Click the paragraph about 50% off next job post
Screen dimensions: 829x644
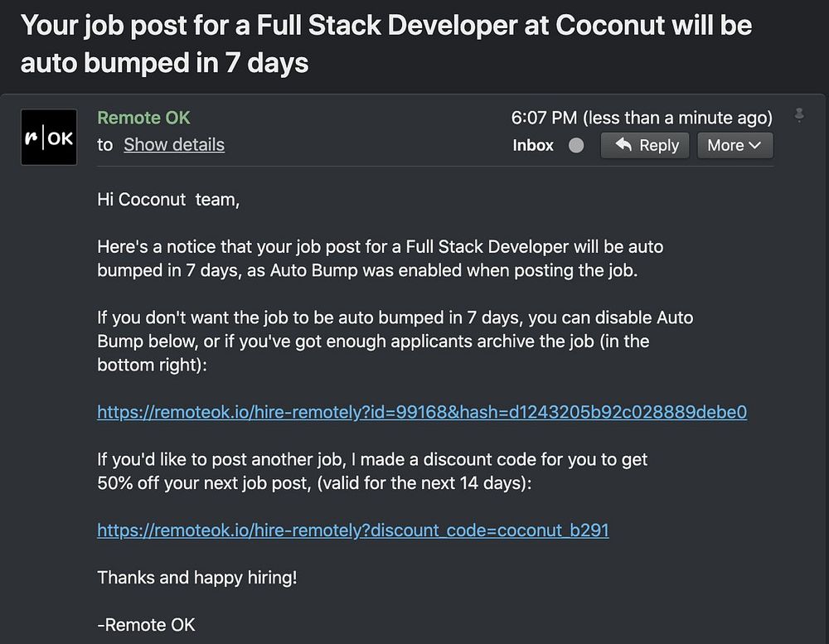tap(372, 471)
